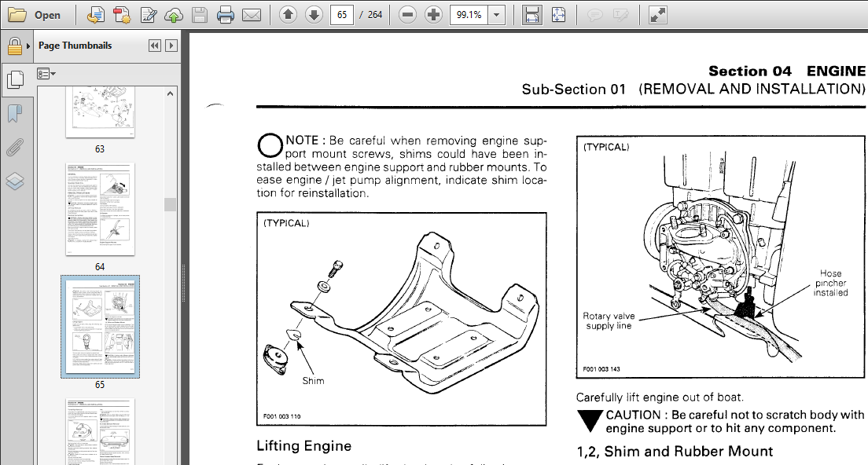Screen dimensions: 868x465
Task: Open the Page Thumbnails panel icon
Action: pos(16,79)
